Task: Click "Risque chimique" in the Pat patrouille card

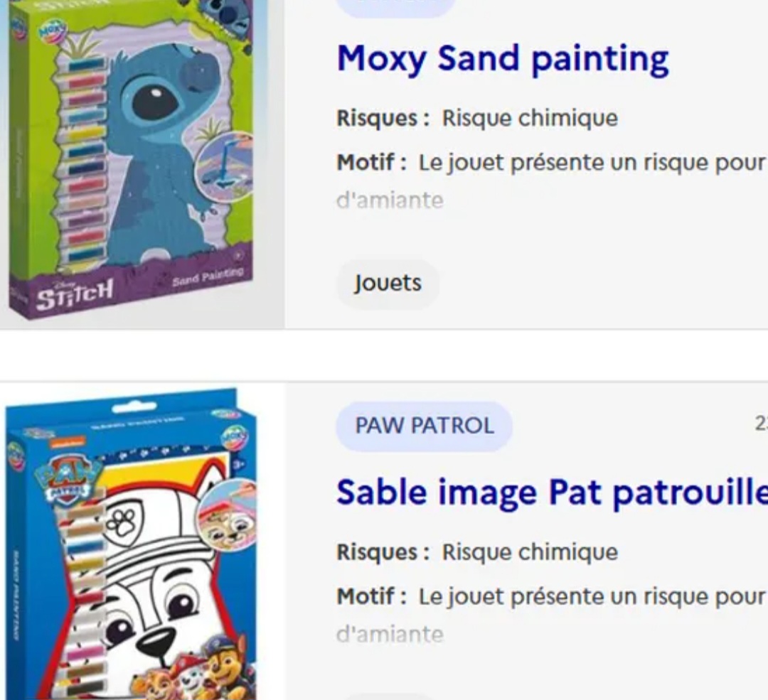Action: pyautogui.click(x=530, y=552)
